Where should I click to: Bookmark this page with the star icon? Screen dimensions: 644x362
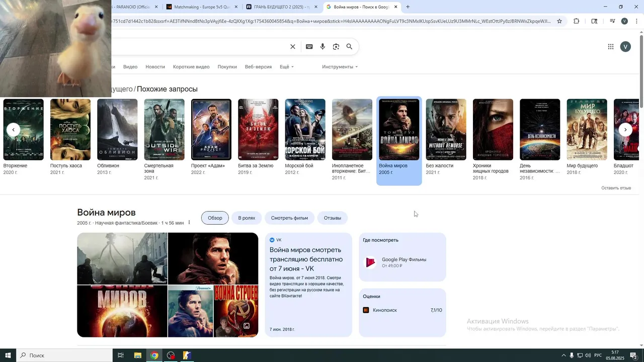click(x=559, y=21)
